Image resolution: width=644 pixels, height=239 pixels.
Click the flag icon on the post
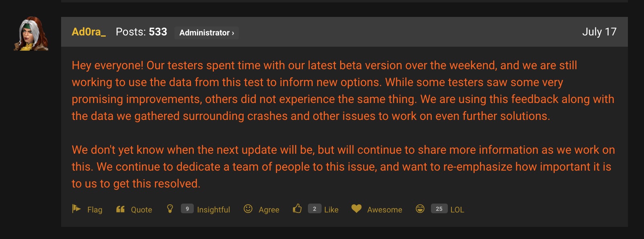point(76,208)
